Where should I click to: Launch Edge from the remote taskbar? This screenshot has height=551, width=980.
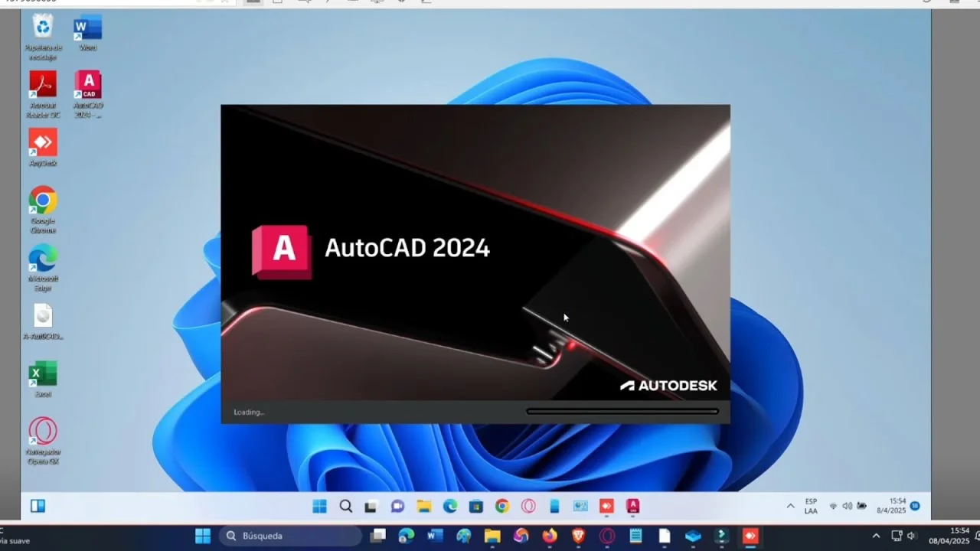tap(449, 506)
